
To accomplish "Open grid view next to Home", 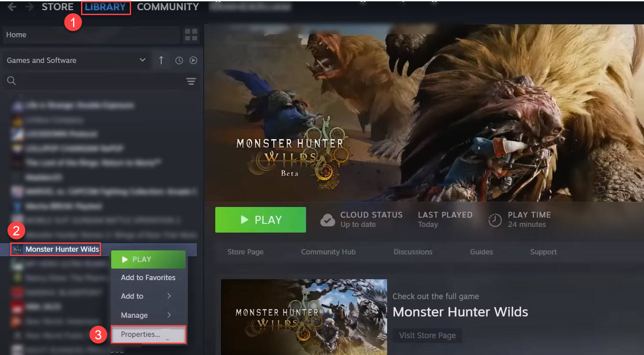I will pos(191,35).
